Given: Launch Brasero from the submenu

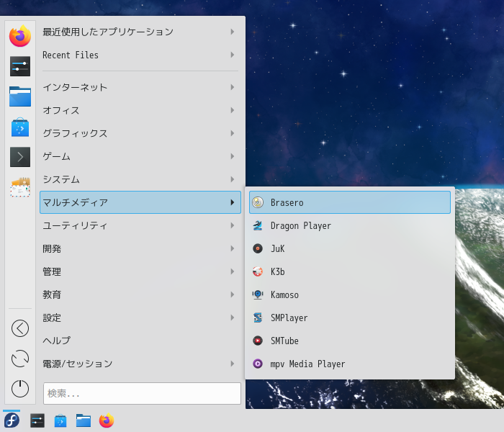Looking at the screenshot, I should tap(350, 202).
